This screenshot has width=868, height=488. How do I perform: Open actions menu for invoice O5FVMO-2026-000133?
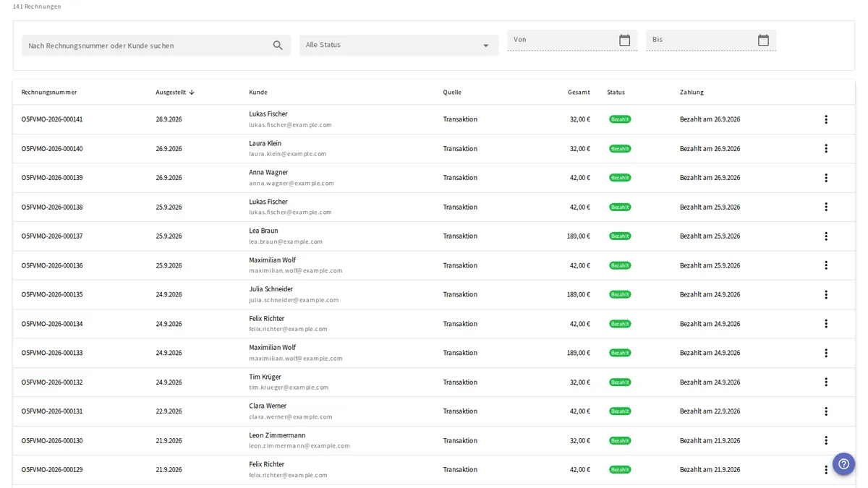(x=826, y=353)
